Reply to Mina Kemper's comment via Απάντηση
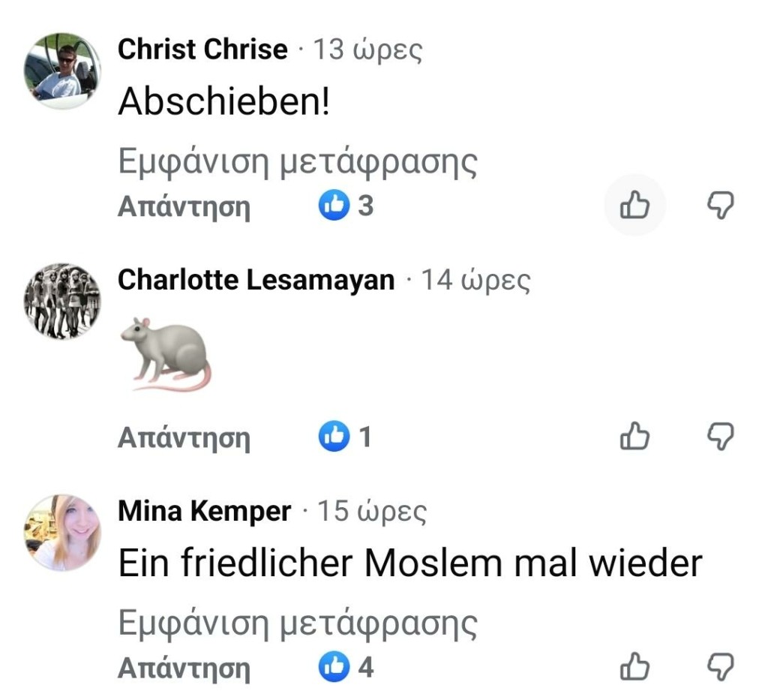The width and height of the screenshot is (768, 700). [184, 667]
